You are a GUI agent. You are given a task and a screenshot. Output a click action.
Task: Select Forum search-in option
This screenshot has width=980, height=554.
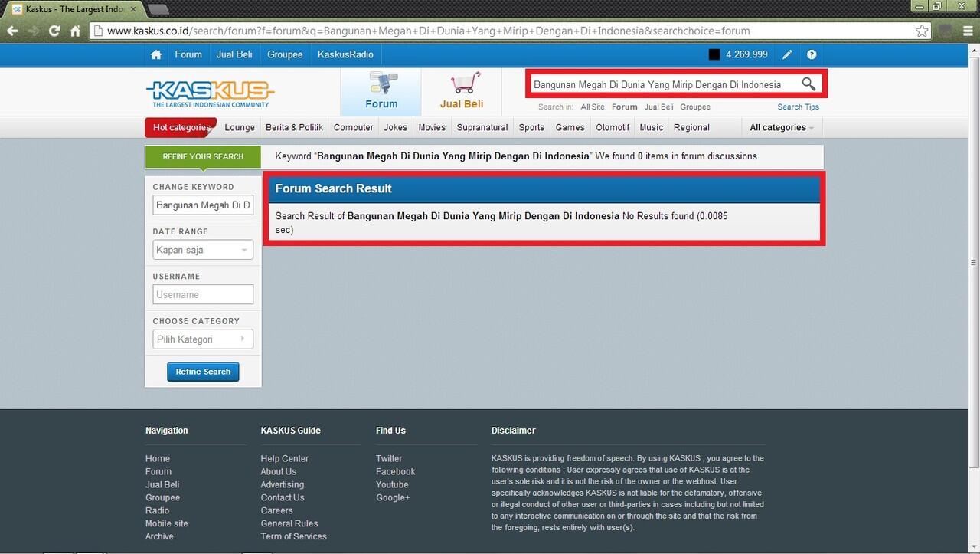[x=625, y=107]
